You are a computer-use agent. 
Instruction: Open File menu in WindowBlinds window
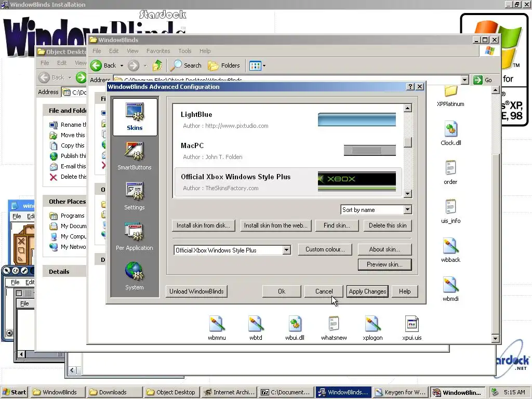(97, 51)
